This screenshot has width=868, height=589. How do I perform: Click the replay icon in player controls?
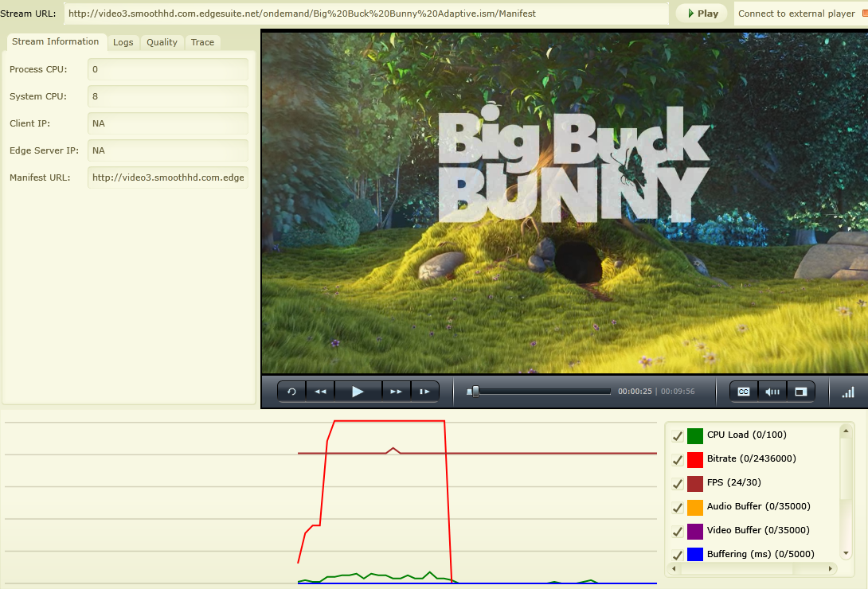point(291,392)
